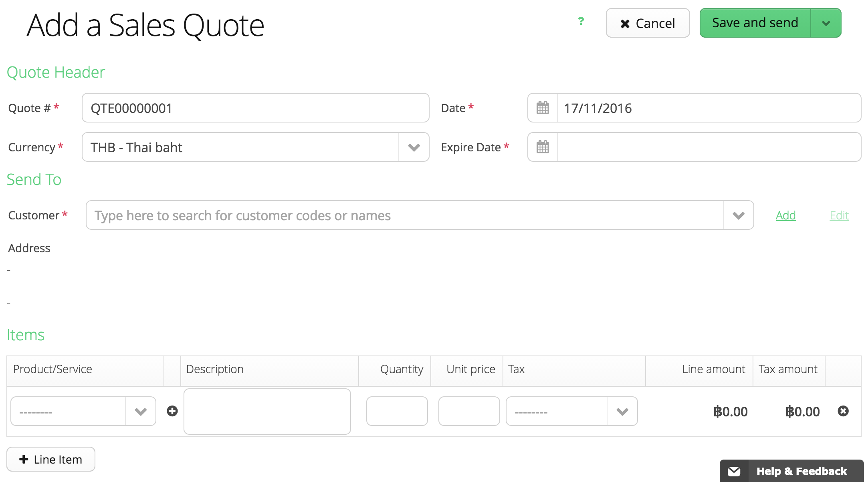Open the Currency dropdown chevron
This screenshot has width=868, height=482.
point(414,147)
